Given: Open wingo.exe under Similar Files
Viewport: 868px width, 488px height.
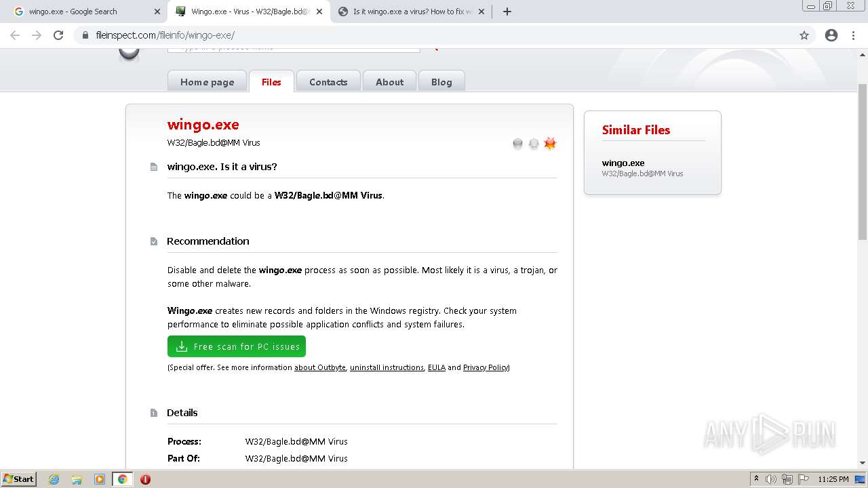Looking at the screenshot, I should 623,163.
